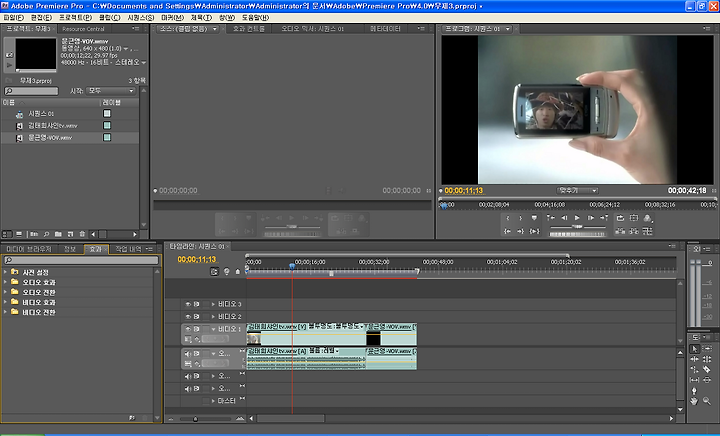Toggle Loop button in Program monitor

(620, 218)
